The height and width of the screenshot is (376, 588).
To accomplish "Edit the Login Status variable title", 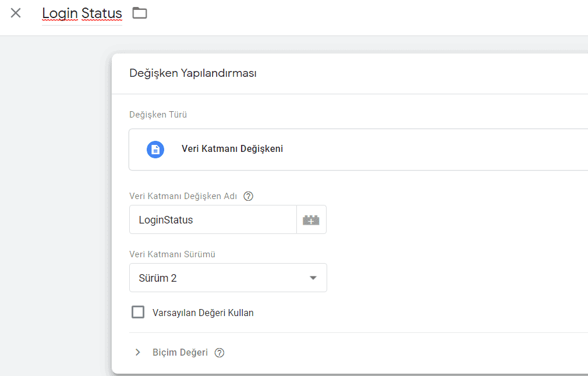I will pyautogui.click(x=82, y=13).
